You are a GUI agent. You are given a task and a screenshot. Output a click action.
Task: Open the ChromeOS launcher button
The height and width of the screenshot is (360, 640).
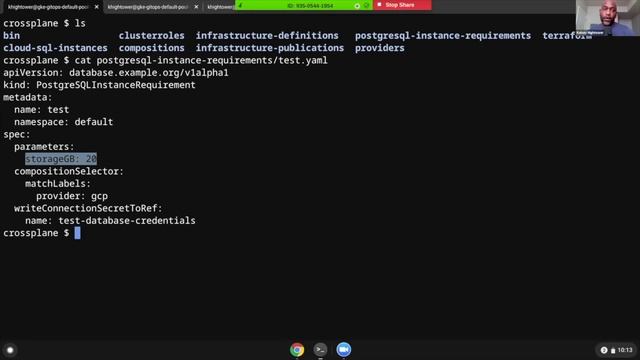(x=10, y=350)
